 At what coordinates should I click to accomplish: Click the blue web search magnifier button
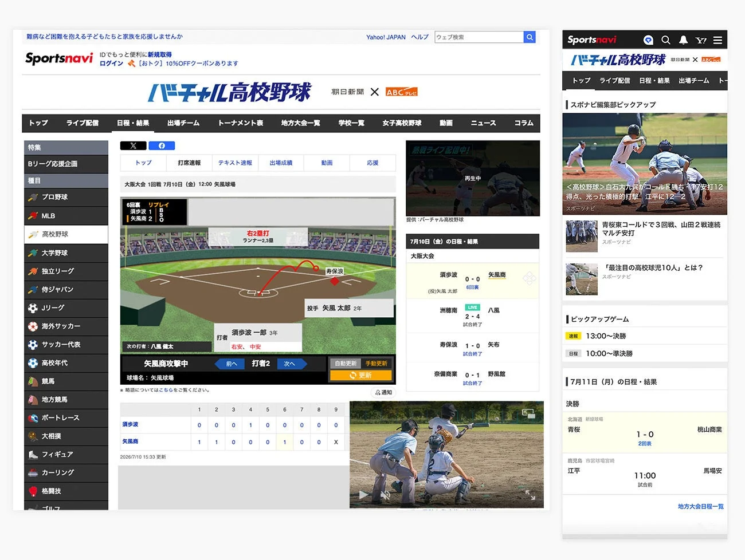point(530,37)
